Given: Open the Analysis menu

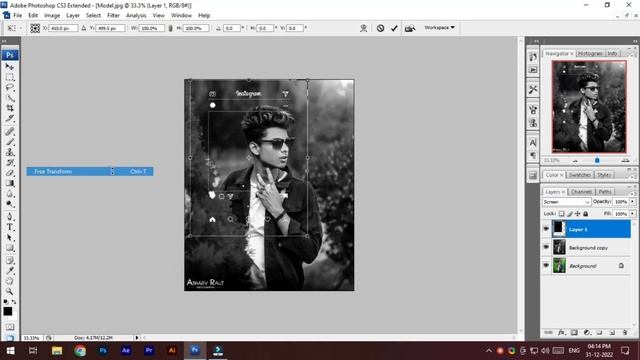Looking at the screenshot, I should 136,16.
